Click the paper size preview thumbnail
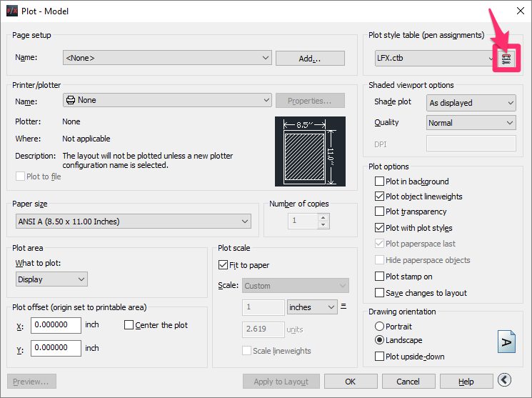Image resolution: width=532 pixels, height=398 pixels. [310, 151]
